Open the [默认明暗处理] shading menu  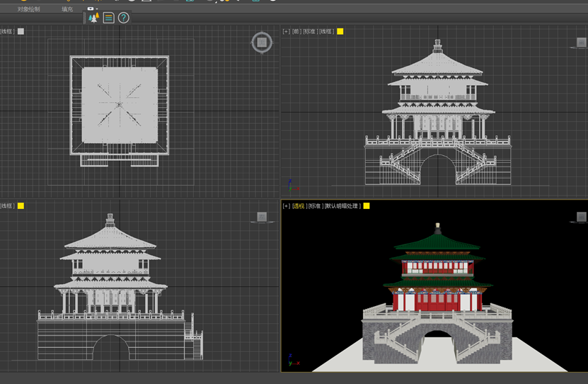tap(342, 205)
